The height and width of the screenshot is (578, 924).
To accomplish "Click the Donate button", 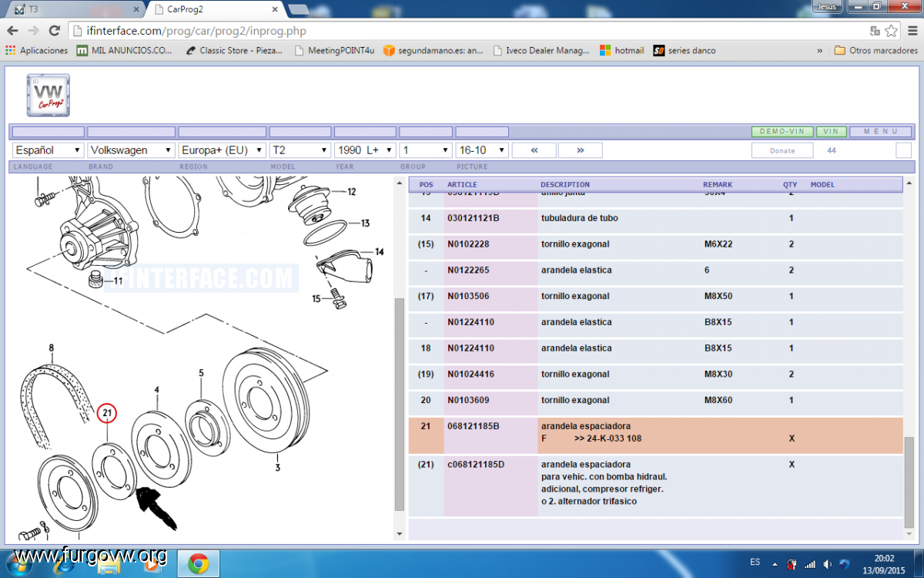I will 782,150.
